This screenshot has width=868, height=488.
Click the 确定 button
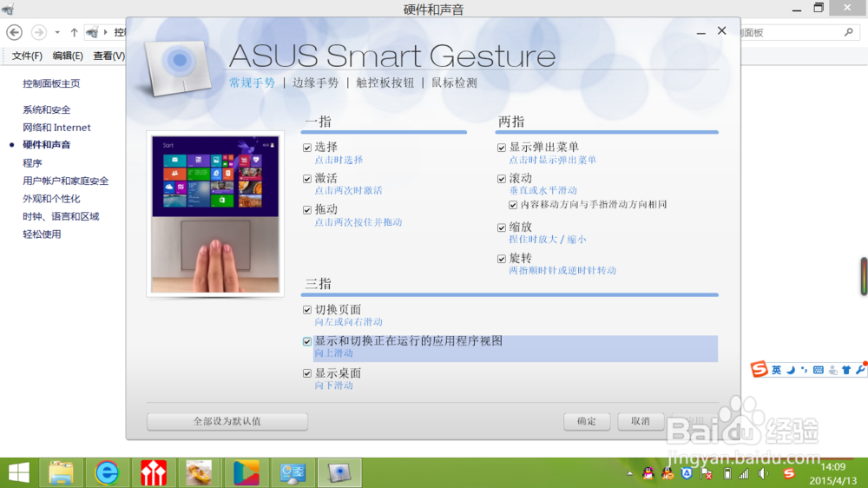click(x=587, y=421)
